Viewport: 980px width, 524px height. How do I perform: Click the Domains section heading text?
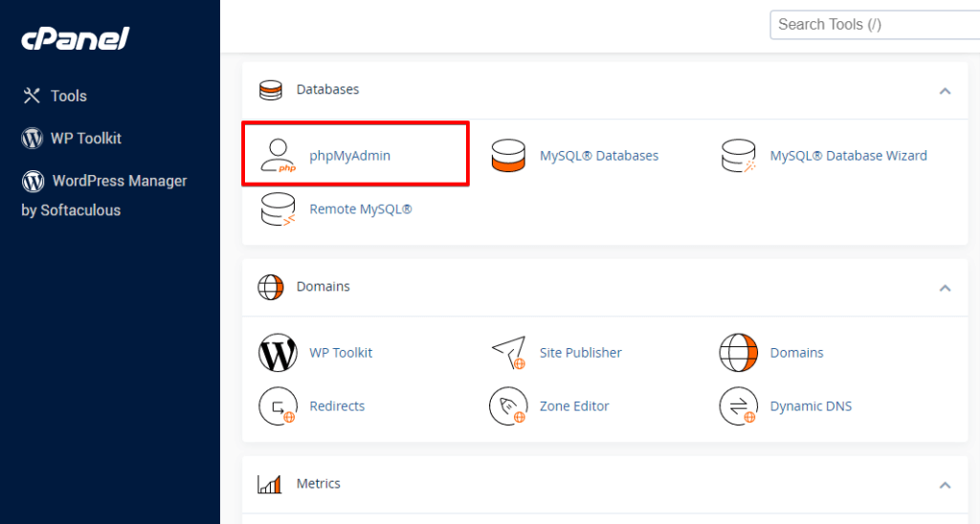pyautogui.click(x=323, y=287)
